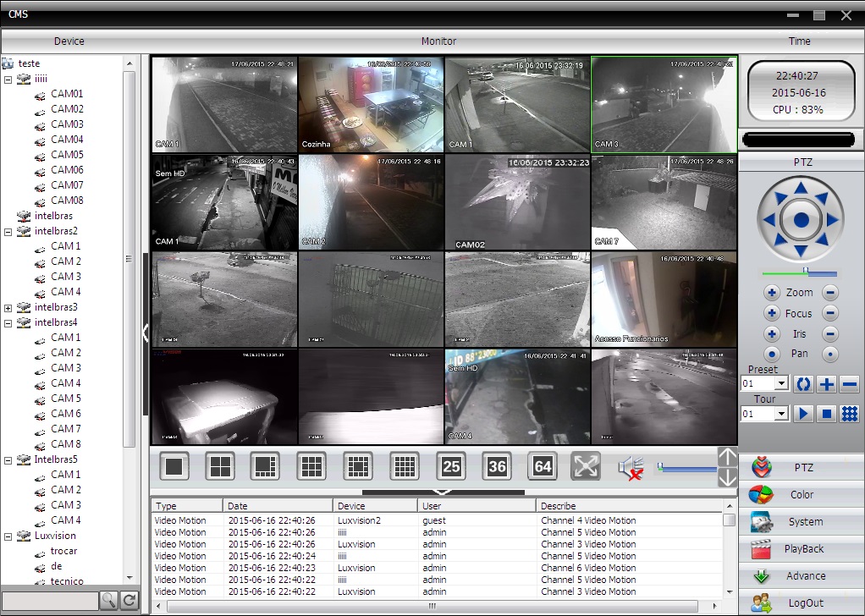Select the single-view layout icon
This screenshot has width=865, height=616.
pyautogui.click(x=174, y=466)
